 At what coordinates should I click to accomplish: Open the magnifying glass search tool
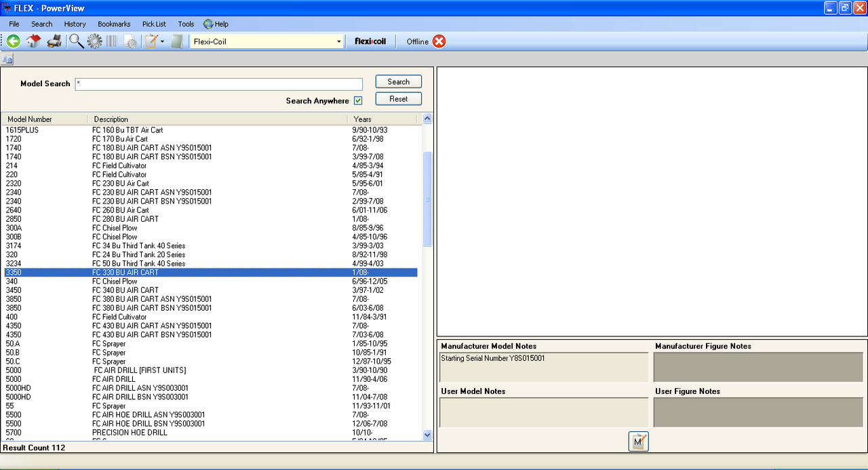coord(77,41)
